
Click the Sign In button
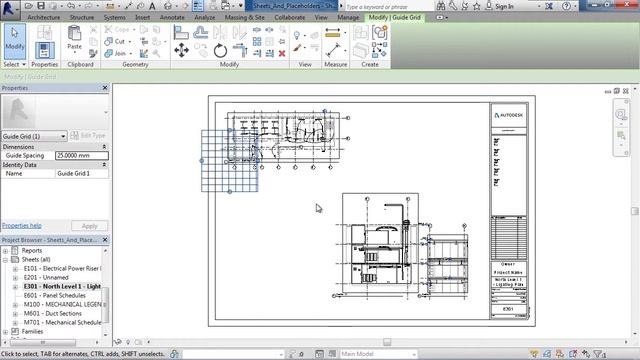pyautogui.click(x=499, y=6)
